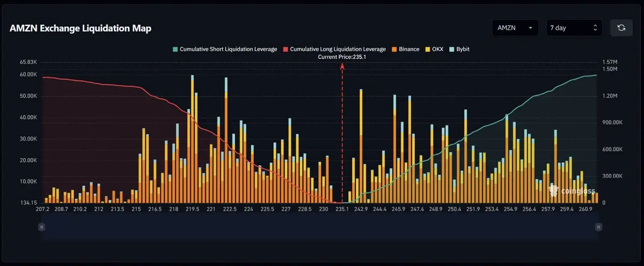644x266 pixels.
Task: Click the 134.15 left axis label
Action: click(x=29, y=203)
